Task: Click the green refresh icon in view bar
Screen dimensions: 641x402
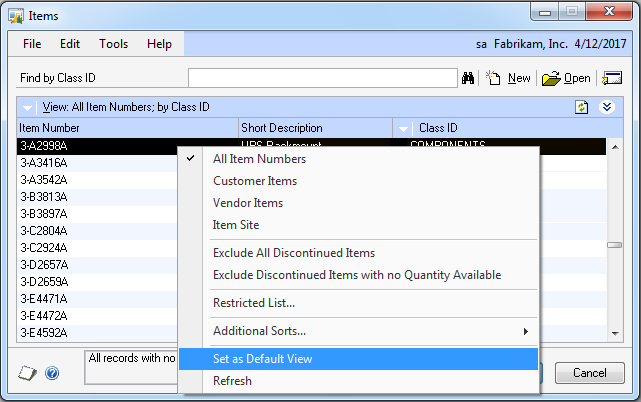Action: 581,107
